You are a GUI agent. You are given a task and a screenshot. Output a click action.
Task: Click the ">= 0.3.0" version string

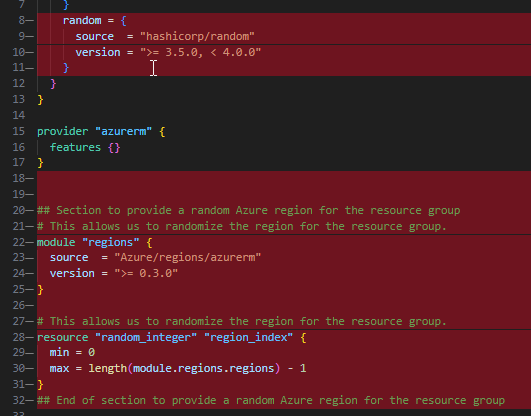tap(146, 273)
